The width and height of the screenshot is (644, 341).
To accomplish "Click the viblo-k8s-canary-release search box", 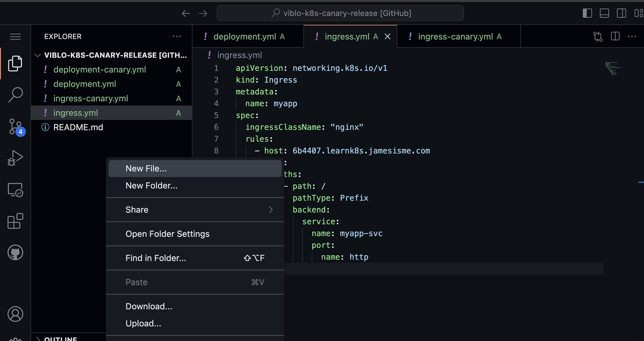I will (340, 13).
